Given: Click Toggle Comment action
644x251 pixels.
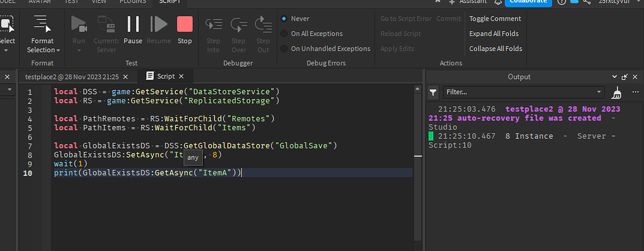Looking at the screenshot, I should 495,19.
